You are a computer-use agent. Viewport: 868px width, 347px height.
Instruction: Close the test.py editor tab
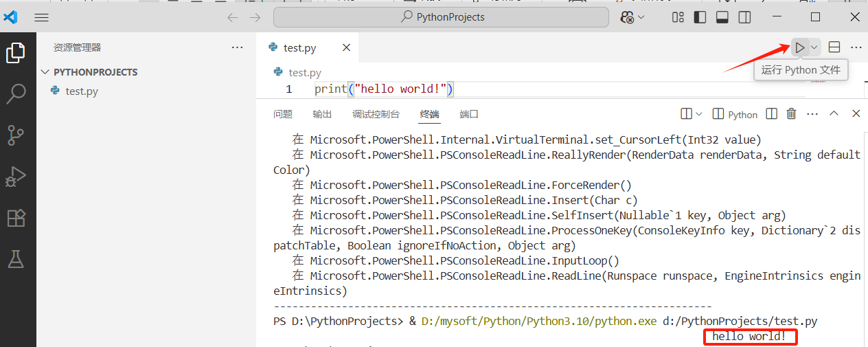coord(346,47)
